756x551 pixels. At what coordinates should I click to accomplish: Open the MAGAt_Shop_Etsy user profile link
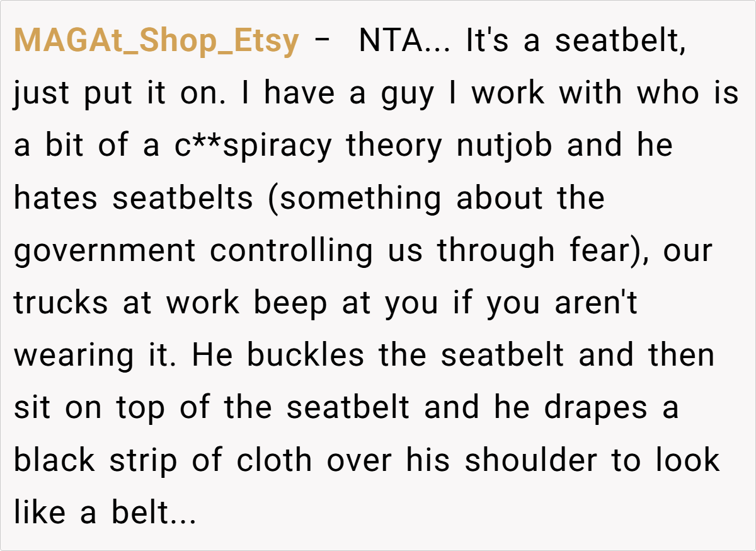point(156,41)
